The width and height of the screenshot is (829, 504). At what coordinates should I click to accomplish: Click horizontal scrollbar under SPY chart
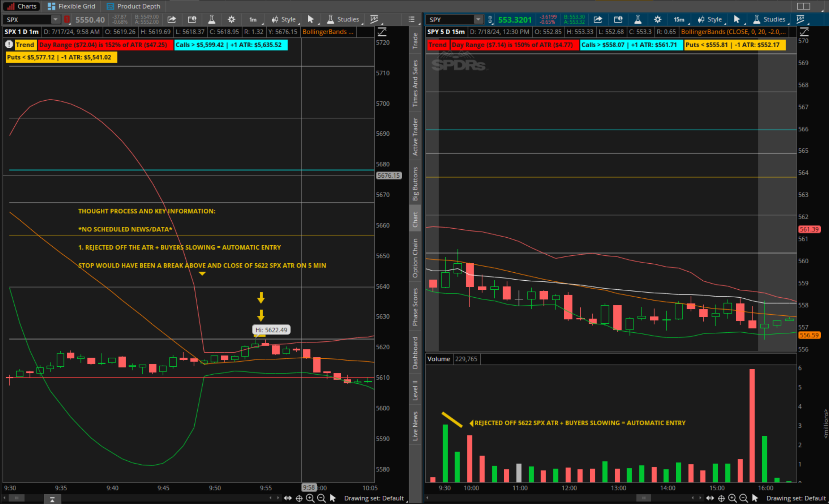pyautogui.click(x=643, y=498)
